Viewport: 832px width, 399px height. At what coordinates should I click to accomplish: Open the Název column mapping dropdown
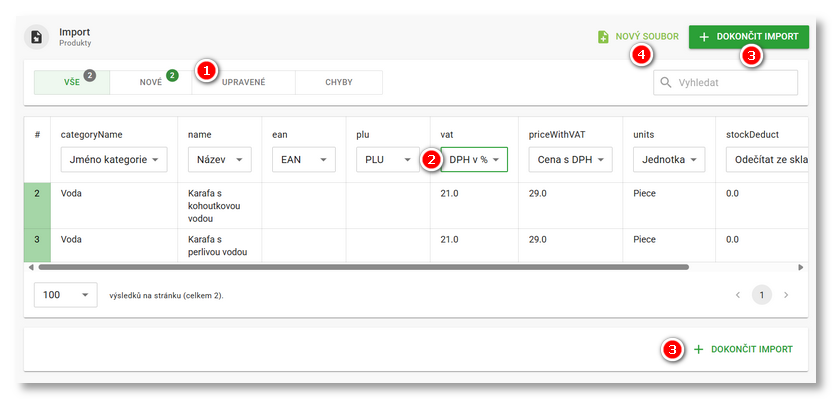tap(220, 160)
